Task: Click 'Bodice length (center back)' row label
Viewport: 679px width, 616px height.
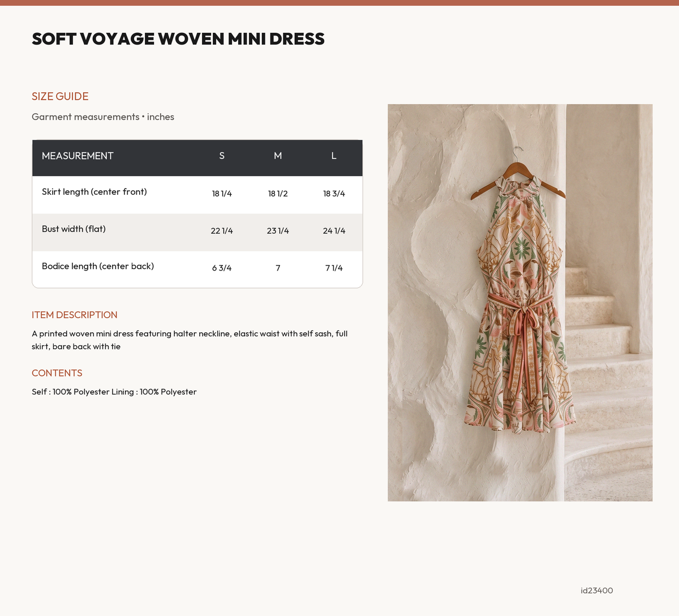Action: pyautogui.click(x=98, y=266)
